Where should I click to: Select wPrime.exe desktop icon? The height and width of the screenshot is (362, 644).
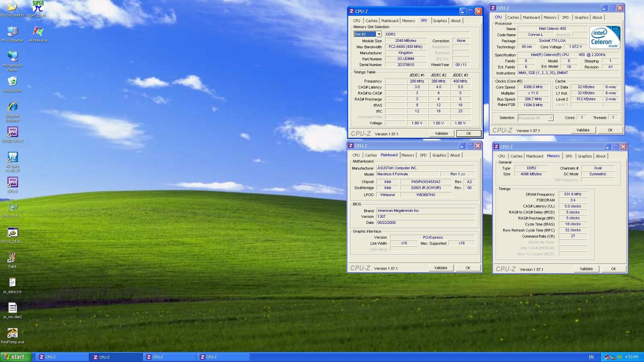[38, 34]
